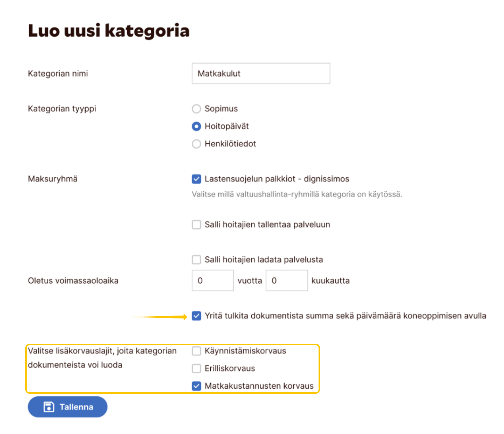Click the Käynnistämiskorvaus label text
This screenshot has width=504, height=434.
pos(245,351)
